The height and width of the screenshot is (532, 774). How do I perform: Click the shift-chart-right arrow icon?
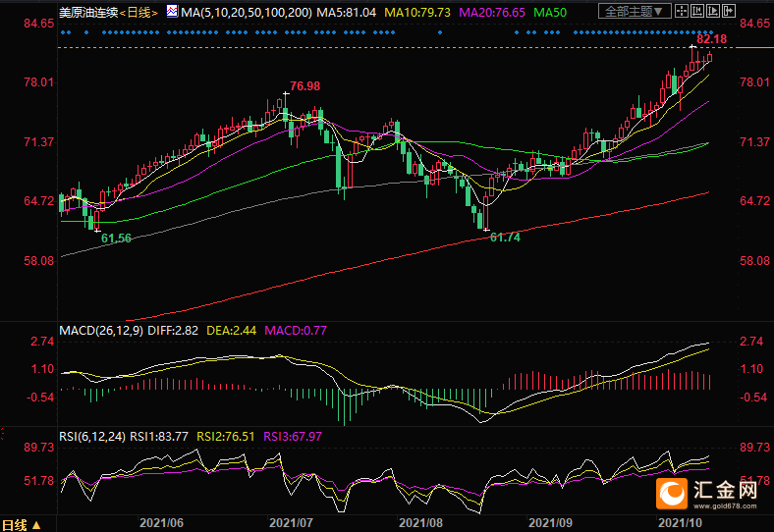729,11
